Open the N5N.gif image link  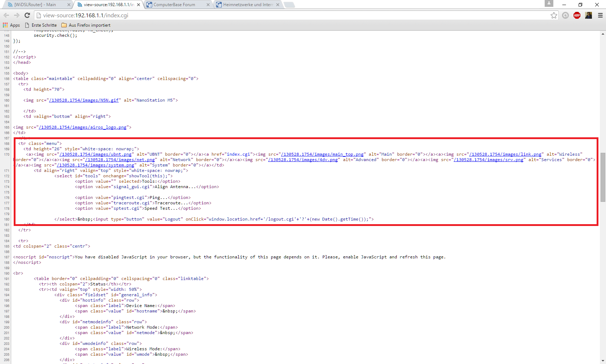pos(84,100)
